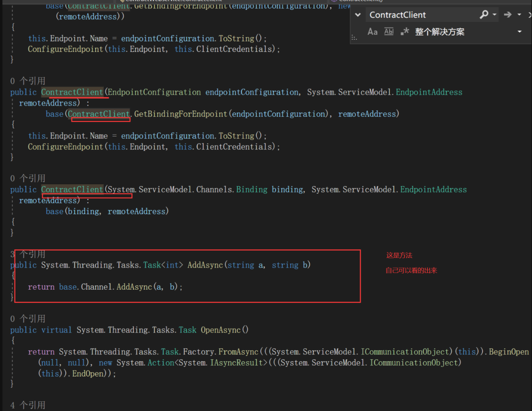Click the class icon next to ContractWebService.ContractClient
Image resolution: width=532 pixels, height=411 pixels.
point(122,1)
